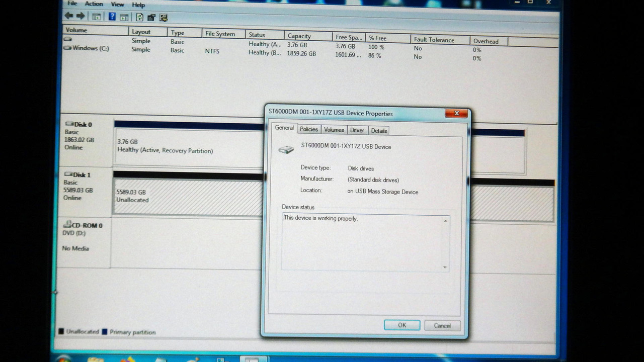Click the 'Device status' group label
The height and width of the screenshot is (362, 644).
point(298,207)
